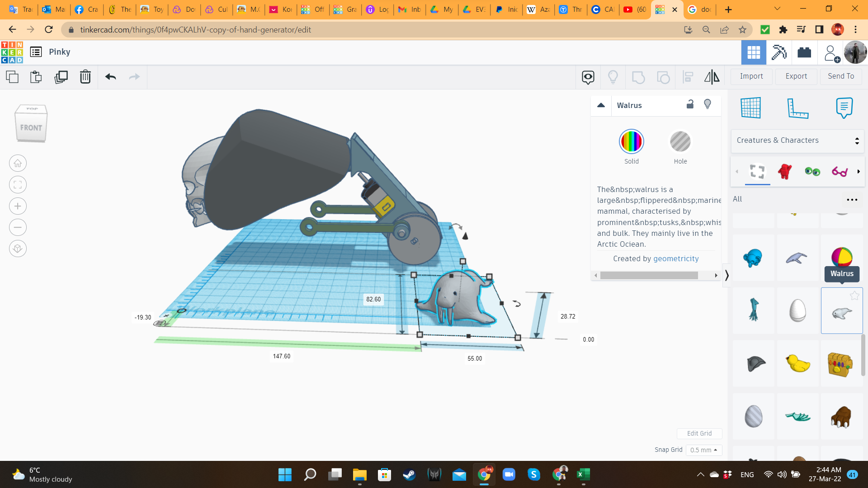Image resolution: width=868 pixels, height=488 pixels.
Task: Click the Edit Grid button
Action: point(699,433)
